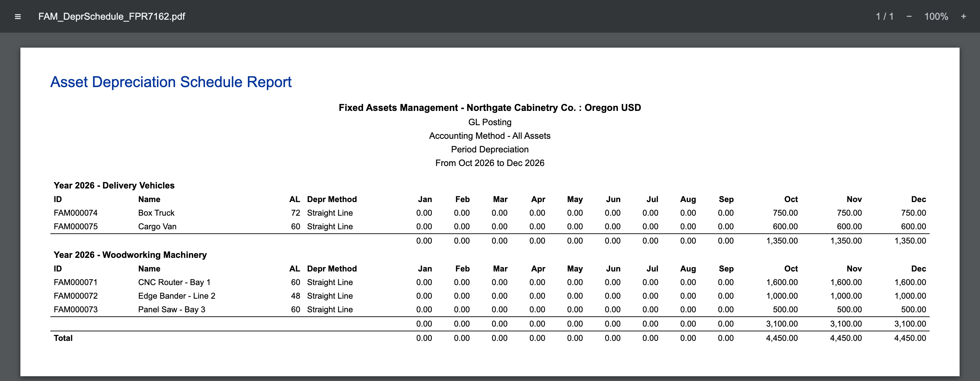Click the Cargo Van Dec value 600.00
The width and height of the screenshot is (980, 381).
point(913,227)
